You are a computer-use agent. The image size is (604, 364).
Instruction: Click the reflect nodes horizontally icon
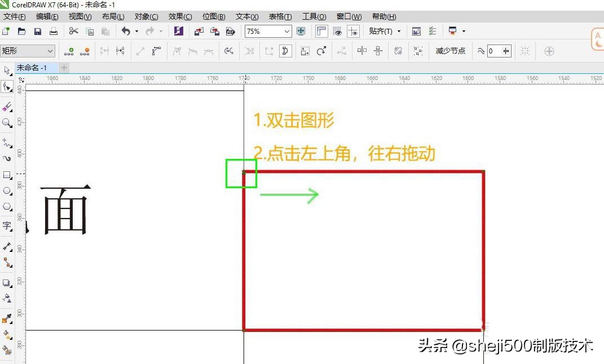tap(361, 50)
